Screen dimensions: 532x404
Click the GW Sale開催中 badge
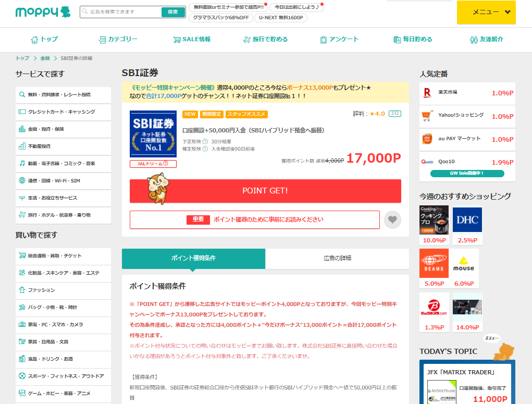[467, 173]
